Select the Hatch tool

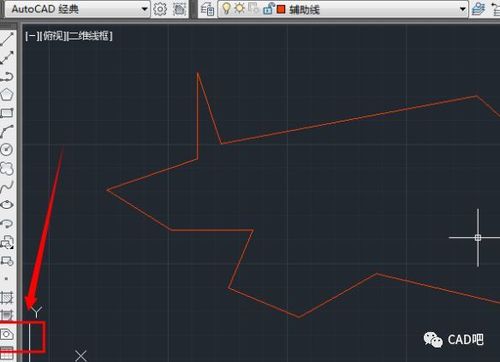[7, 297]
